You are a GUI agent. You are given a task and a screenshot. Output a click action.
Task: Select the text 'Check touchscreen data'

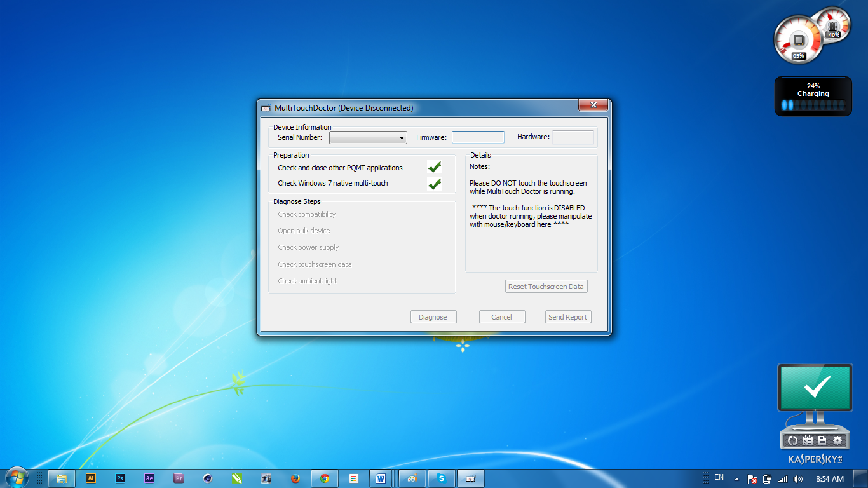(x=315, y=264)
